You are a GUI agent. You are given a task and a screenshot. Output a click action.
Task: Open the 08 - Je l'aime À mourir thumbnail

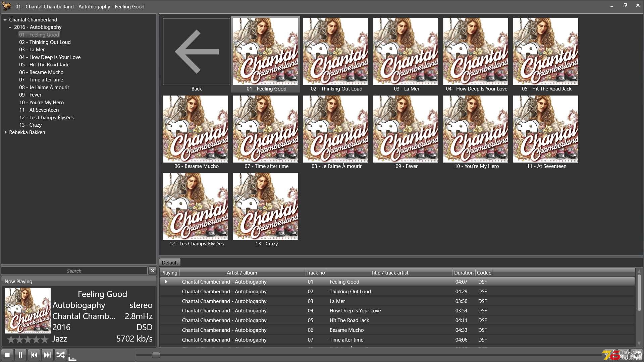click(x=336, y=129)
